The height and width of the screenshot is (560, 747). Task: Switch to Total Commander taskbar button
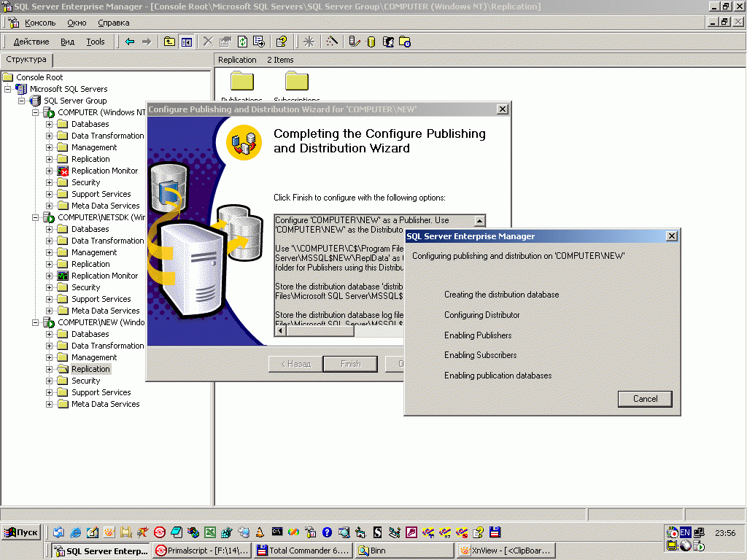(x=303, y=551)
